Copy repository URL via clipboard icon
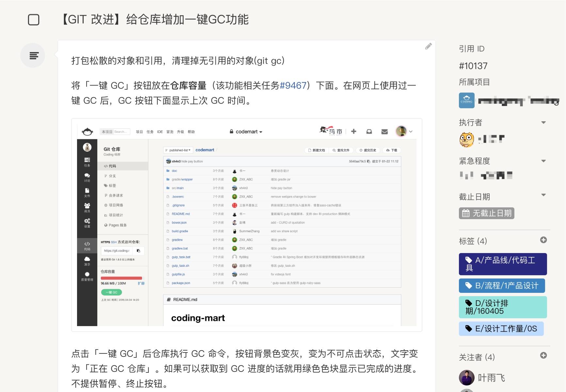 (x=138, y=251)
